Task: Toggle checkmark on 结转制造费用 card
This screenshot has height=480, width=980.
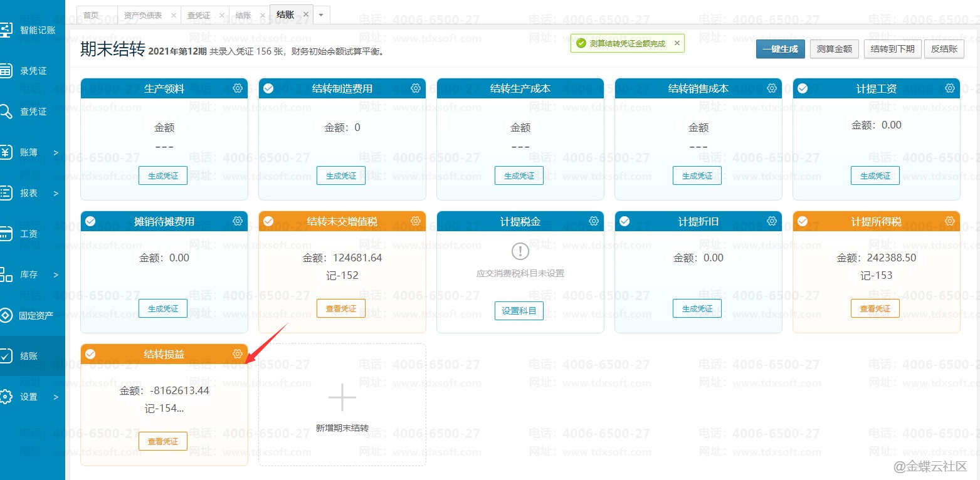Action: tap(268, 88)
